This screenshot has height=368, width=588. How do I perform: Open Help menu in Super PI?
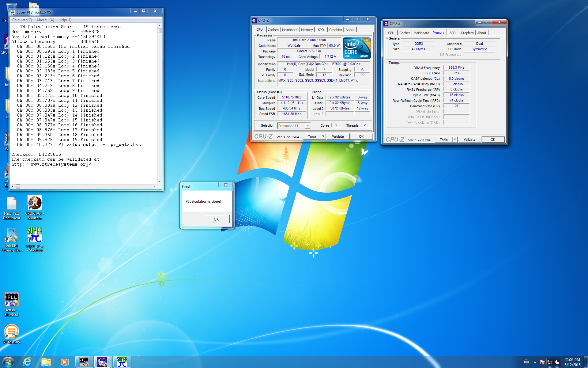(x=65, y=20)
